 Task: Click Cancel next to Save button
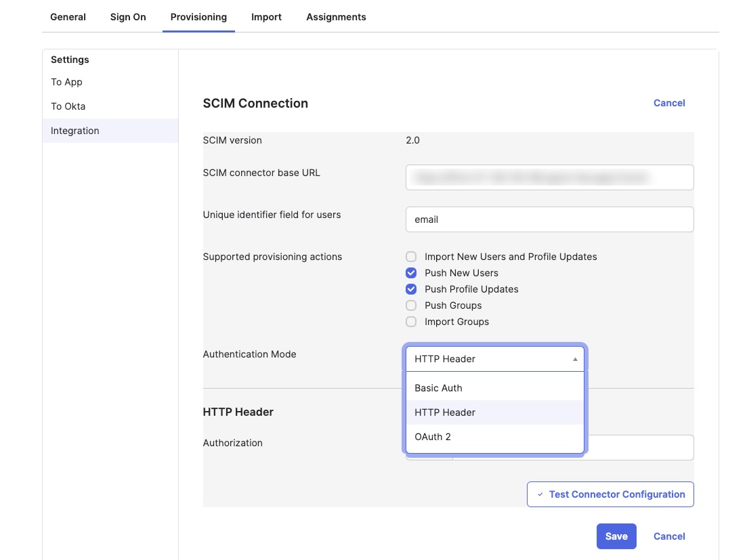669,536
